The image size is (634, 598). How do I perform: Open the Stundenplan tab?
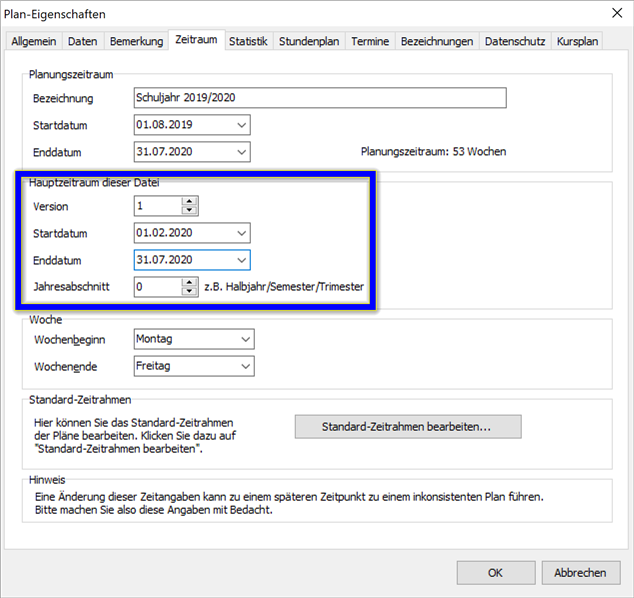310,42
